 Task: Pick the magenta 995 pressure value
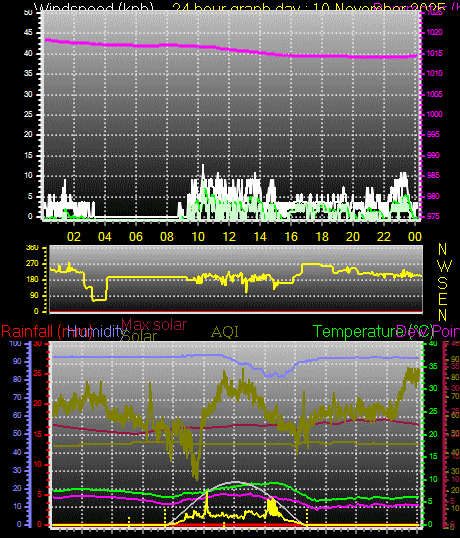(x=433, y=134)
